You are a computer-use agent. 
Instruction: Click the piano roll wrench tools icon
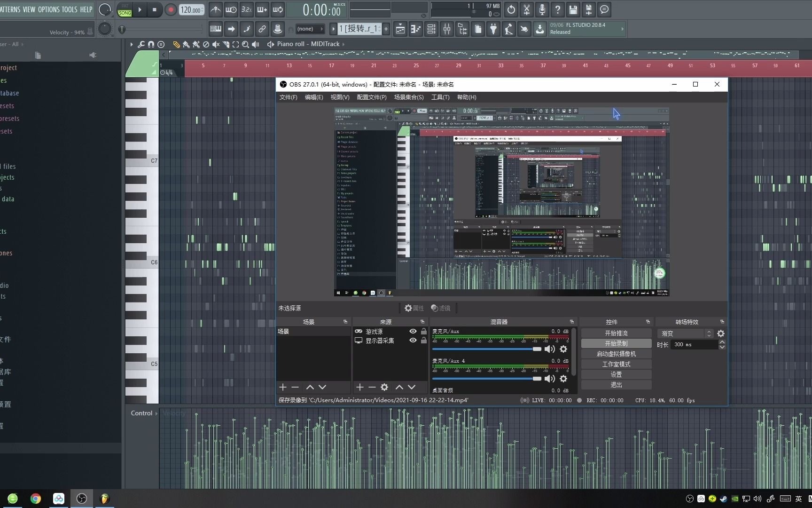[141, 44]
